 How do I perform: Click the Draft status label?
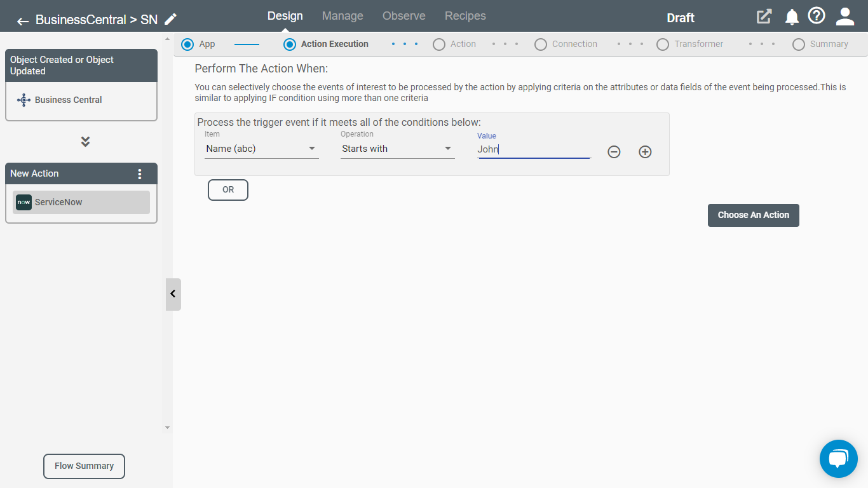(681, 18)
